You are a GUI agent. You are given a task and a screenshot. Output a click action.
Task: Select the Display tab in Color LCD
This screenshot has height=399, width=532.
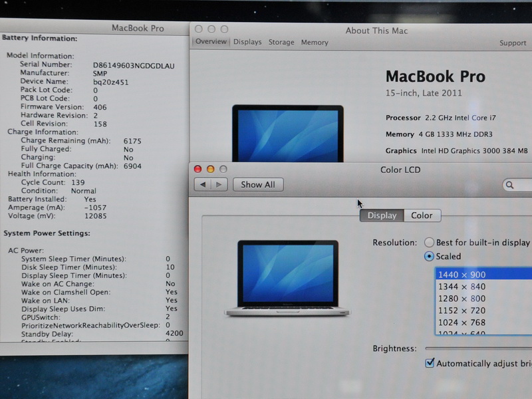point(382,215)
